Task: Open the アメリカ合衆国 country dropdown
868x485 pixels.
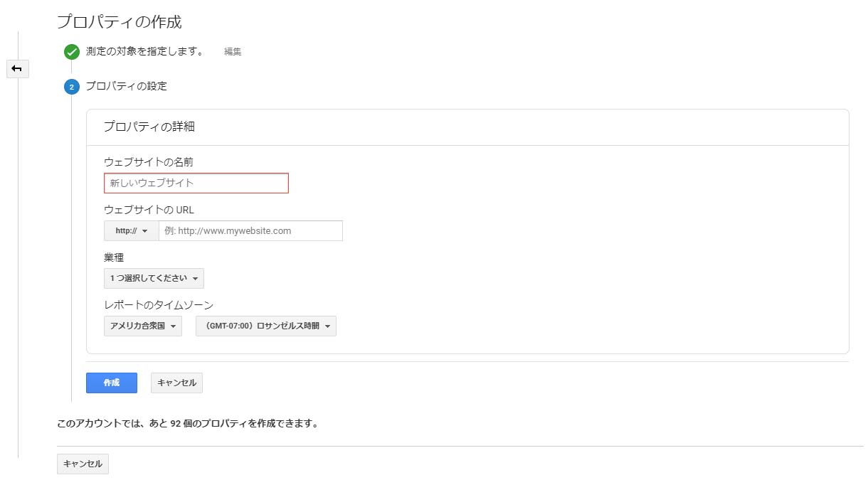Action: [x=142, y=326]
